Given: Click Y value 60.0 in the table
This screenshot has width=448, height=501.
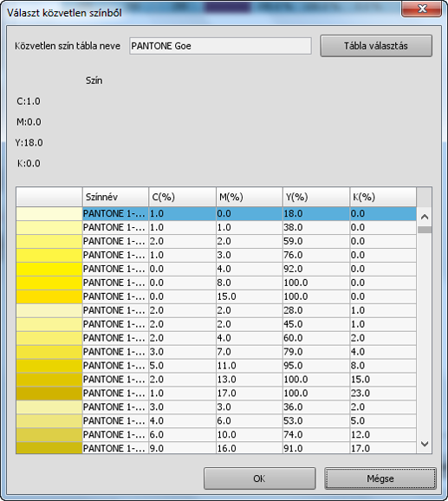Looking at the screenshot, I should (316, 338).
